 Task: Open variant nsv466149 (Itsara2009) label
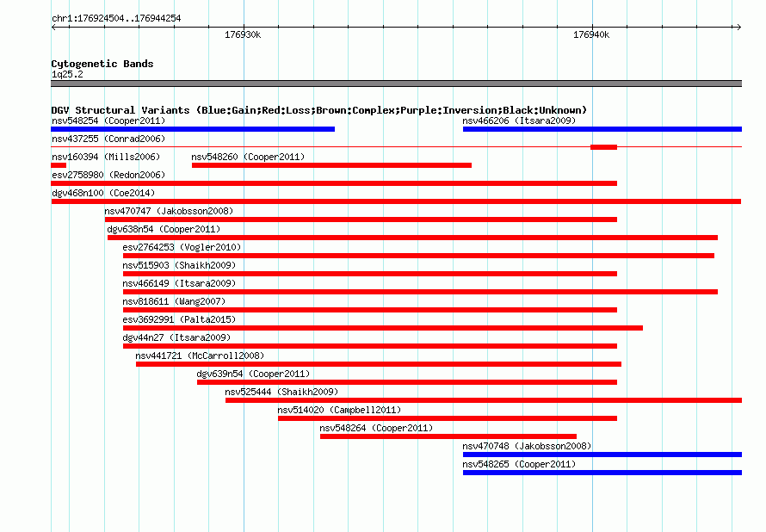pyautogui.click(x=179, y=283)
